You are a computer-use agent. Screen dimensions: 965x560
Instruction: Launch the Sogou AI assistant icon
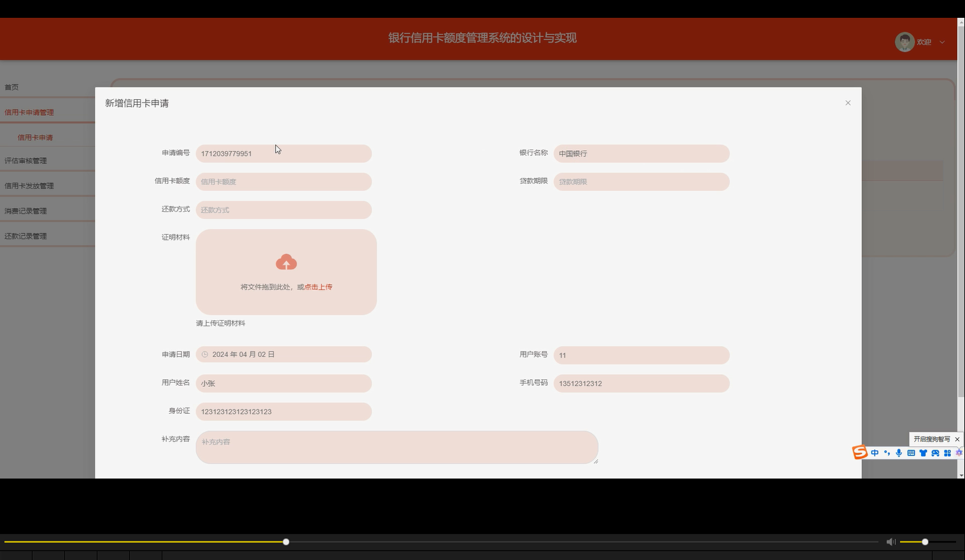tap(959, 452)
